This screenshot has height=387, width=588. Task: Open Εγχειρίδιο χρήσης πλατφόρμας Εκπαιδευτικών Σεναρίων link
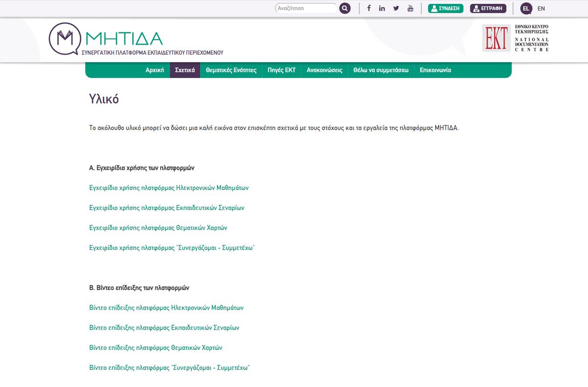(x=167, y=208)
